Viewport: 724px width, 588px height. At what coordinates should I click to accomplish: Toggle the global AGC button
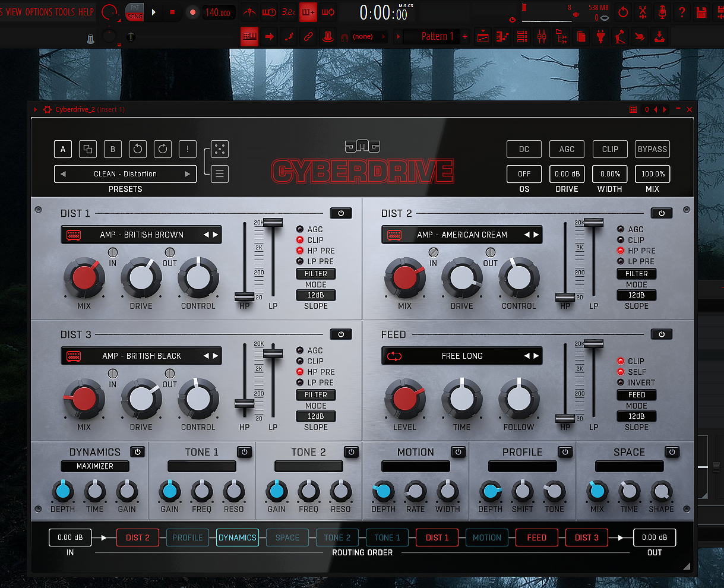(567, 149)
